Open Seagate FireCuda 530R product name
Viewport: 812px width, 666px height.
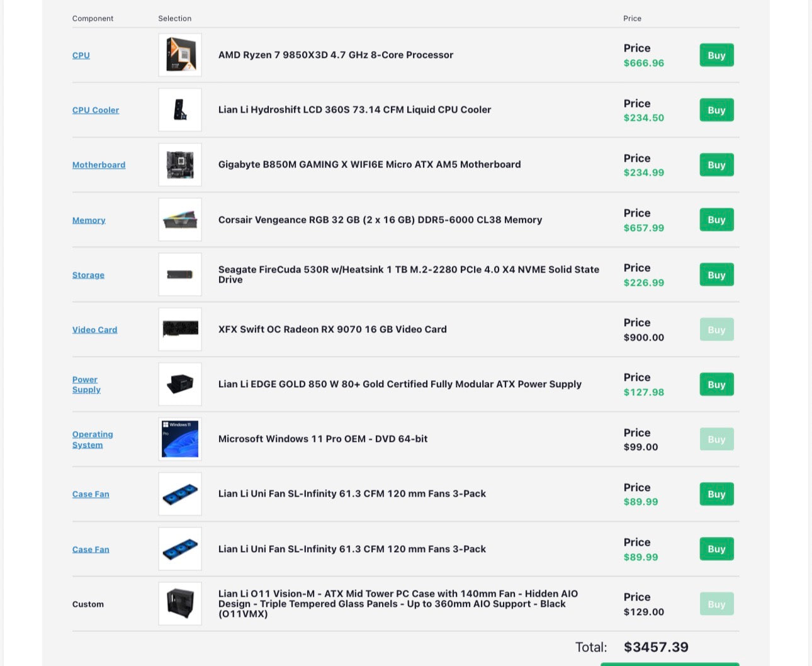click(409, 274)
